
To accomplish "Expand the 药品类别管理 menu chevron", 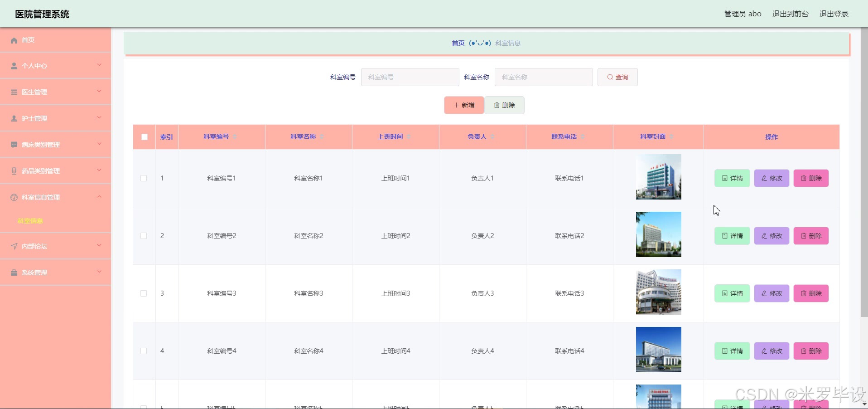I will click(x=99, y=170).
